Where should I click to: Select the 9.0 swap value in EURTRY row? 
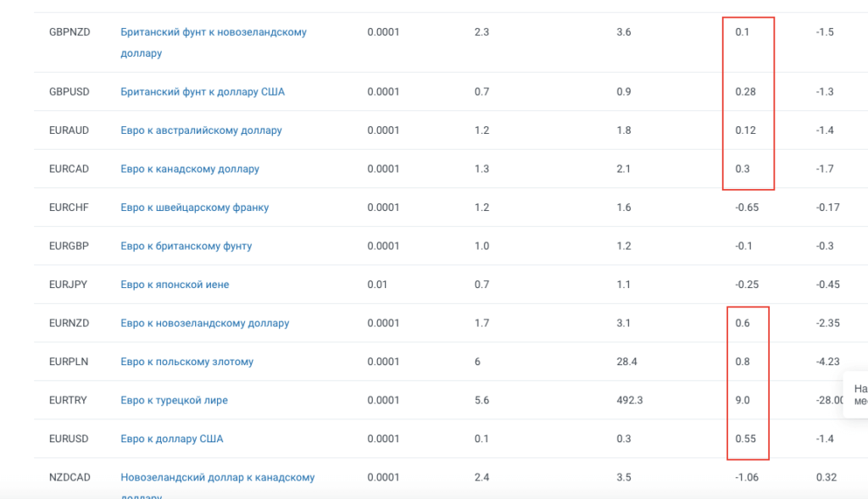tap(742, 400)
